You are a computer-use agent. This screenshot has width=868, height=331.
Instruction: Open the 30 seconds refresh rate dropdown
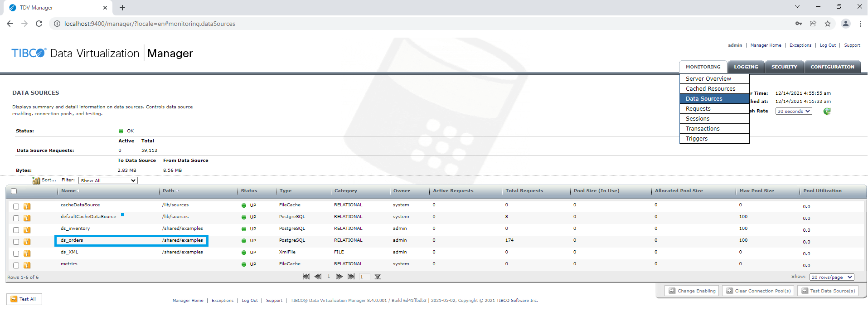(x=794, y=111)
